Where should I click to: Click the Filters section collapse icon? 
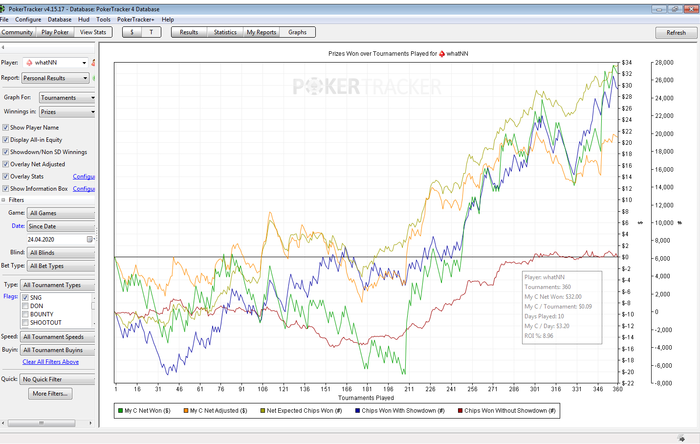point(4,200)
